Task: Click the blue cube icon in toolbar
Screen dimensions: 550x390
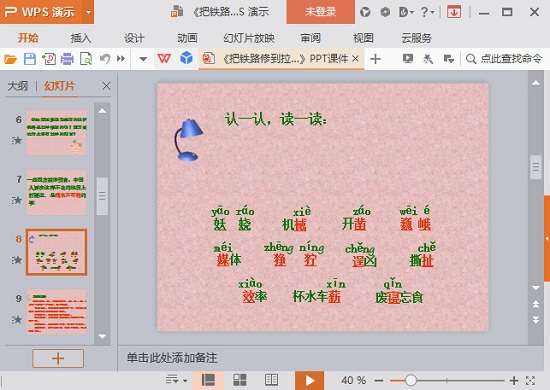Action: [x=187, y=58]
